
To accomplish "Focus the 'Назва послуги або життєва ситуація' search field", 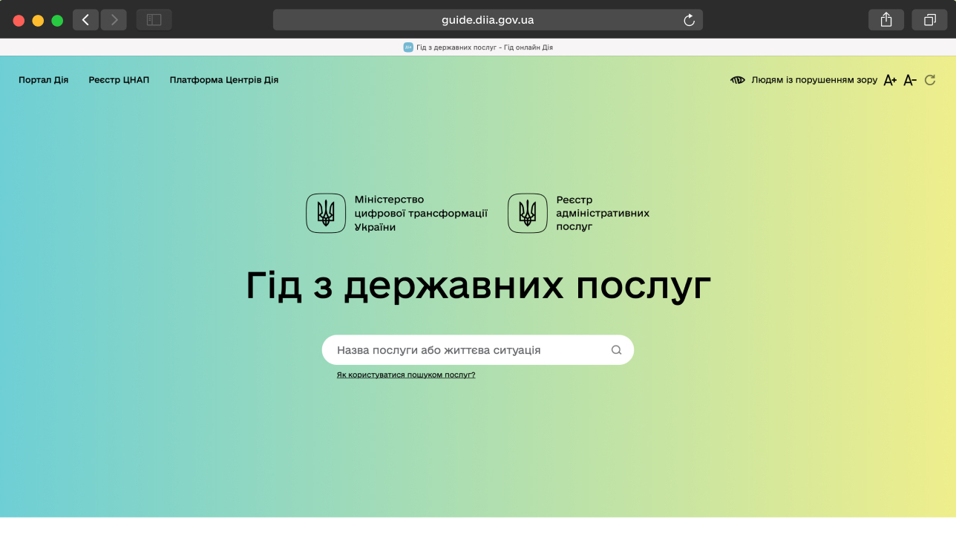I will [478, 350].
